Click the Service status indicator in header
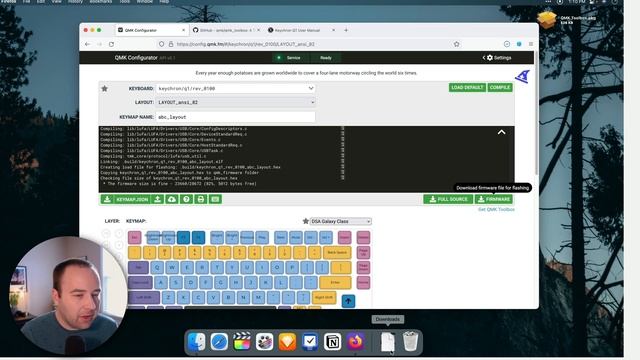This screenshot has width=640, height=360. pos(289,58)
